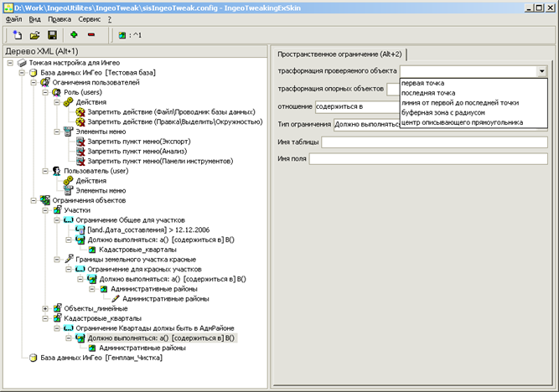
Task: Click icon of Запретить пункт меню(Экспорт)
Action: point(80,142)
